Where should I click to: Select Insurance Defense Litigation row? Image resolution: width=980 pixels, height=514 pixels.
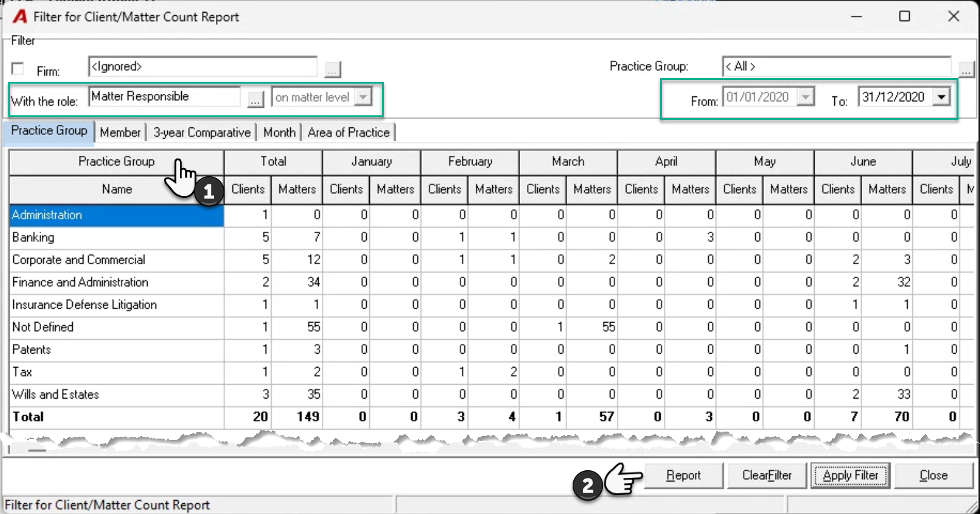pos(117,305)
